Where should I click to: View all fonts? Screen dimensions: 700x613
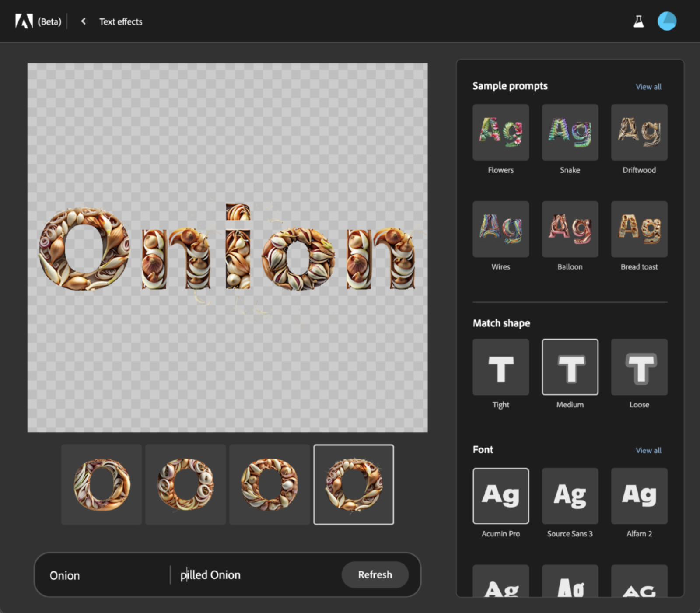click(x=648, y=450)
